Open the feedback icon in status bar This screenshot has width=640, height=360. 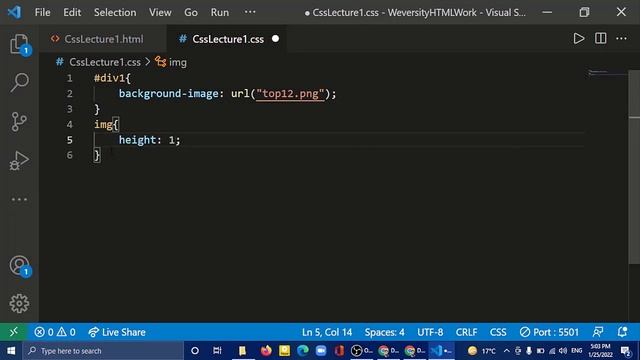(x=598, y=332)
